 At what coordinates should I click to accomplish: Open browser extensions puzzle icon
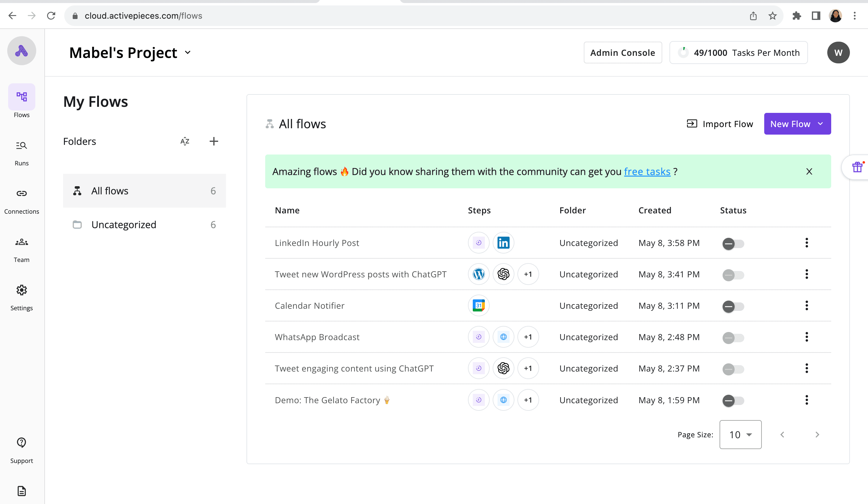tap(797, 15)
